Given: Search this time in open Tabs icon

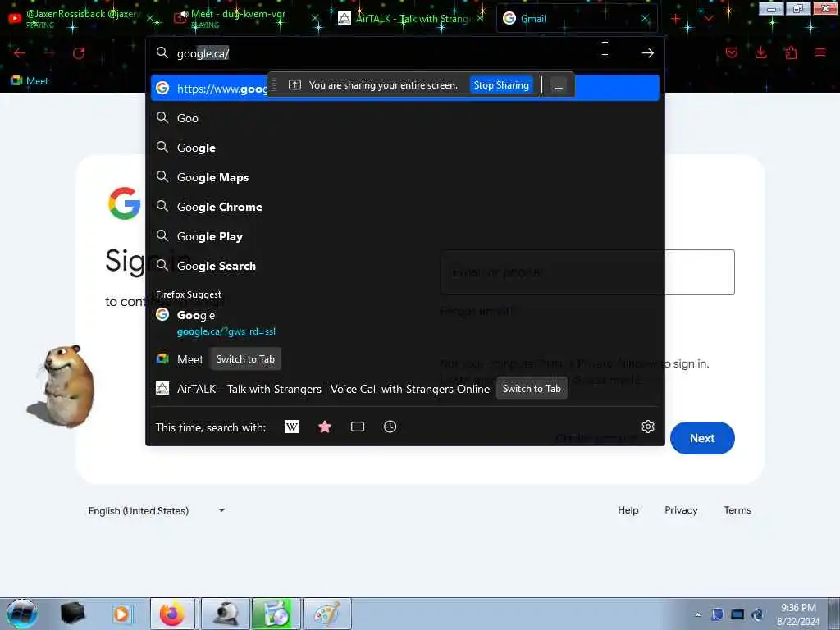Looking at the screenshot, I should (x=358, y=427).
